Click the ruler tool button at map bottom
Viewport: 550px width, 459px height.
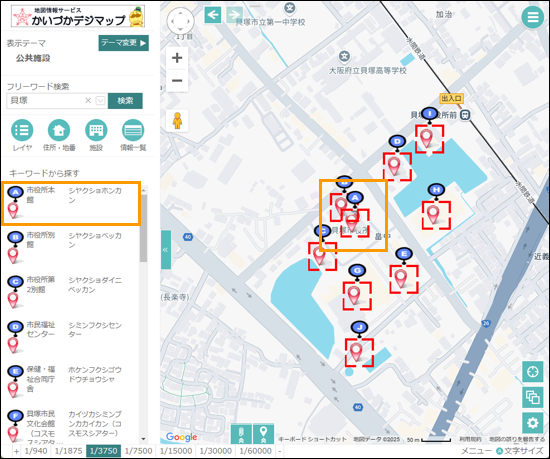pyautogui.click(x=241, y=434)
